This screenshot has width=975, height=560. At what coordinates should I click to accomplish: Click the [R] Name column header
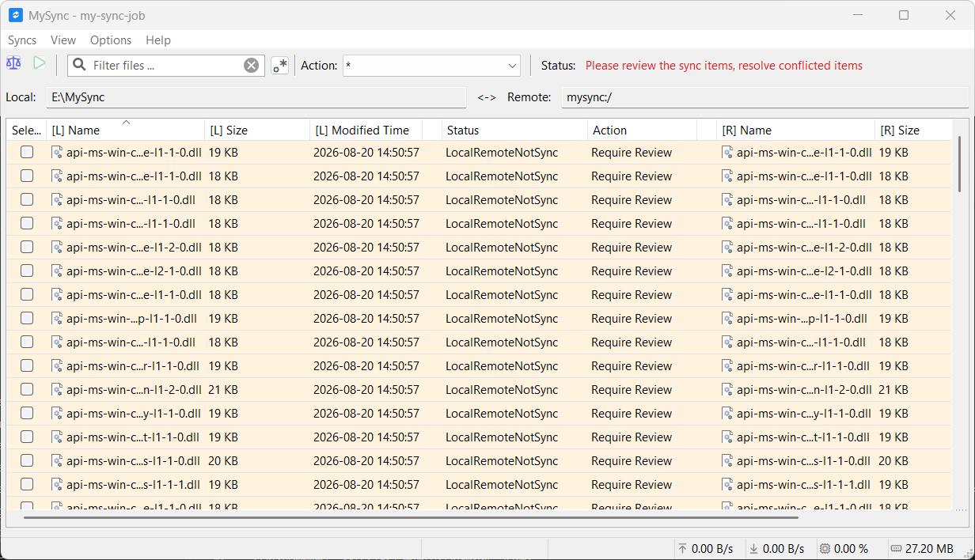pyautogui.click(x=795, y=131)
